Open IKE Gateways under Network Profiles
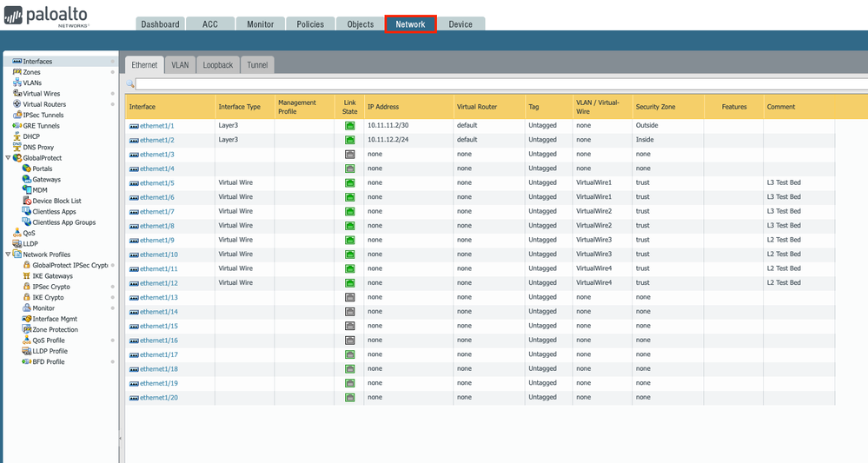868x463 pixels. (52, 276)
